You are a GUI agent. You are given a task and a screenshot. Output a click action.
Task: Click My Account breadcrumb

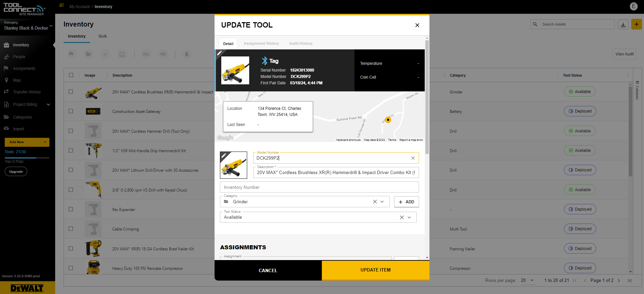pos(80,7)
